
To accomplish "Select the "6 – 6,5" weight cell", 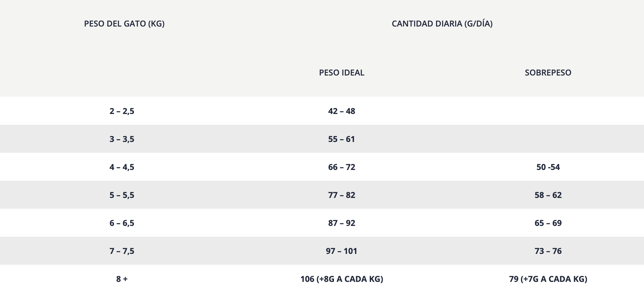I will point(122,223).
